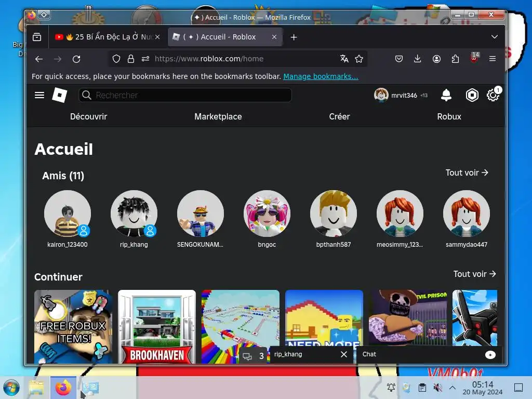
Task: Click the Roblox logo
Action: coord(59,95)
